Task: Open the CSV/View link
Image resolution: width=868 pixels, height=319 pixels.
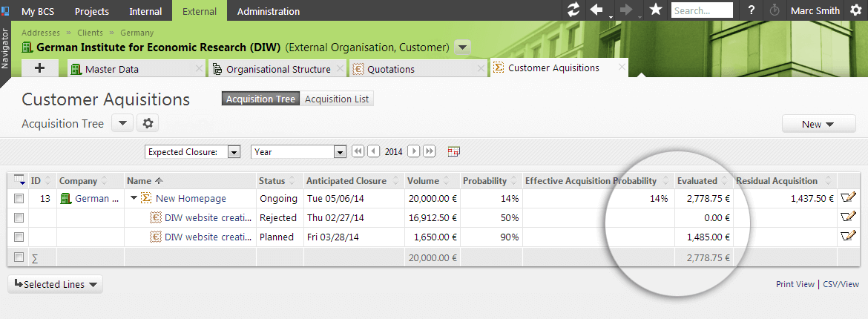Action: (x=841, y=284)
